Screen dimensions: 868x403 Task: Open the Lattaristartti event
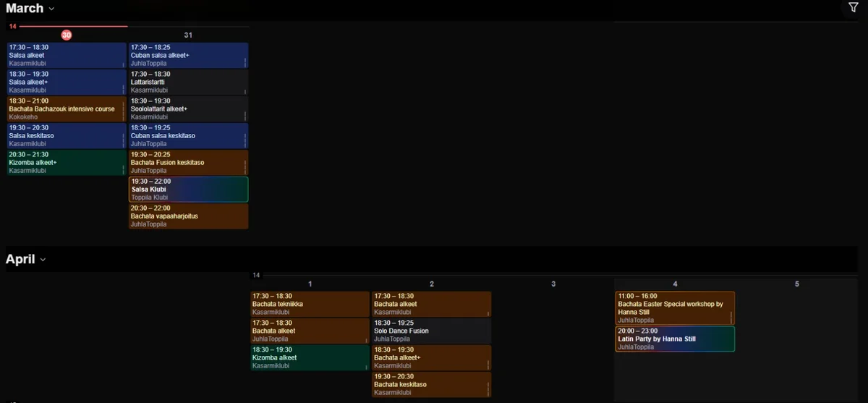tap(188, 82)
